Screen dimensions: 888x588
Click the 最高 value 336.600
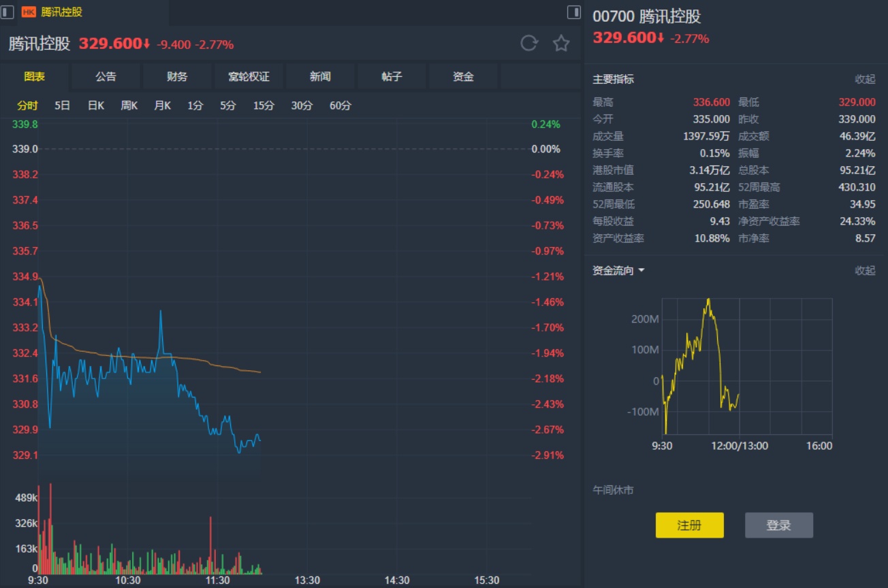pyautogui.click(x=712, y=102)
